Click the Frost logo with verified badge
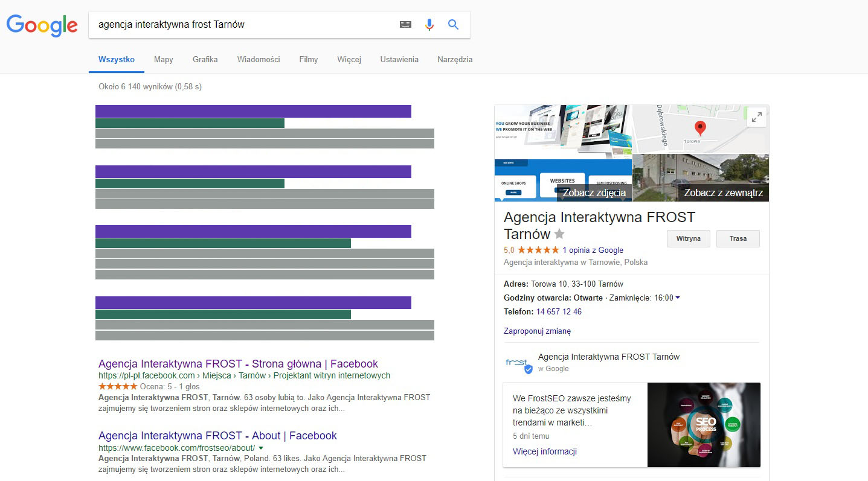 (x=518, y=363)
